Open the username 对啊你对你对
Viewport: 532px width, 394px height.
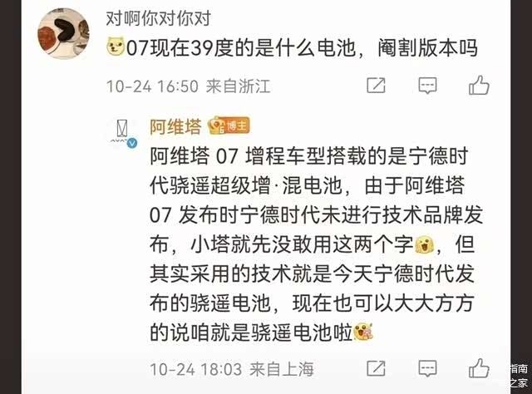coord(159,18)
